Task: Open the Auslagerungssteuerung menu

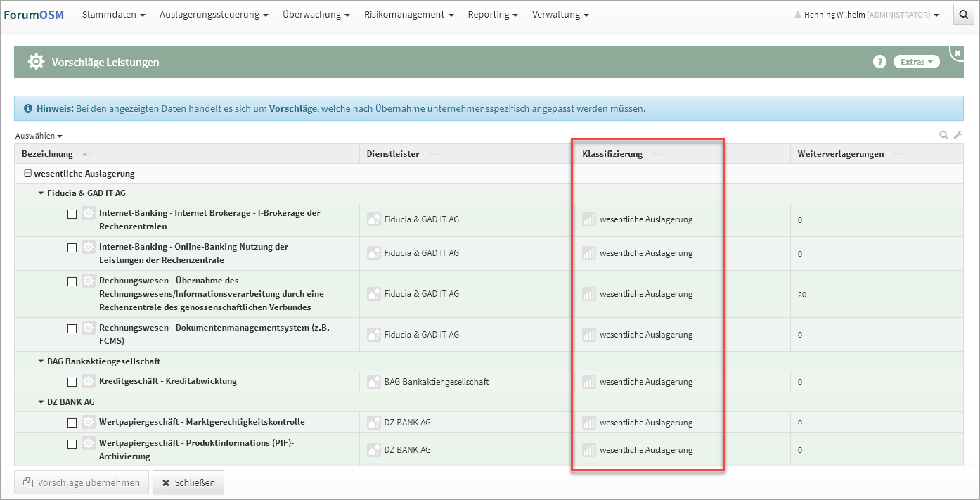Action: coord(214,14)
